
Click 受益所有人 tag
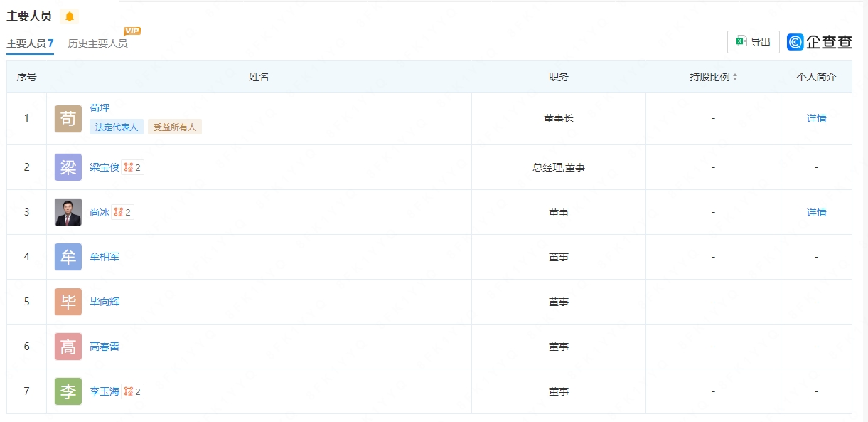(175, 127)
